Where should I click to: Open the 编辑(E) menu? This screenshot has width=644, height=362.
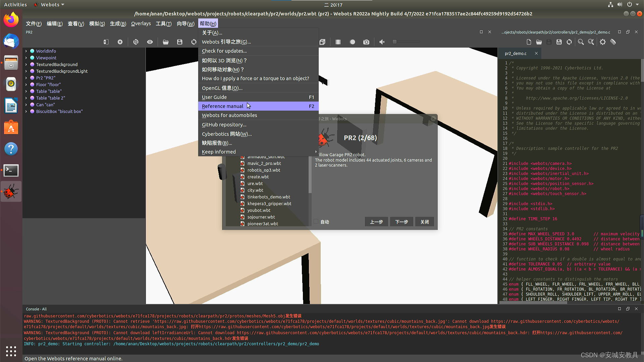tap(55, 23)
